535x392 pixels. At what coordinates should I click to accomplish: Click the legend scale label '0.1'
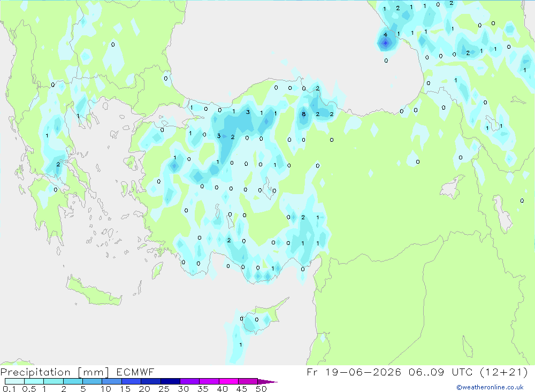click(x=9, y=389)
